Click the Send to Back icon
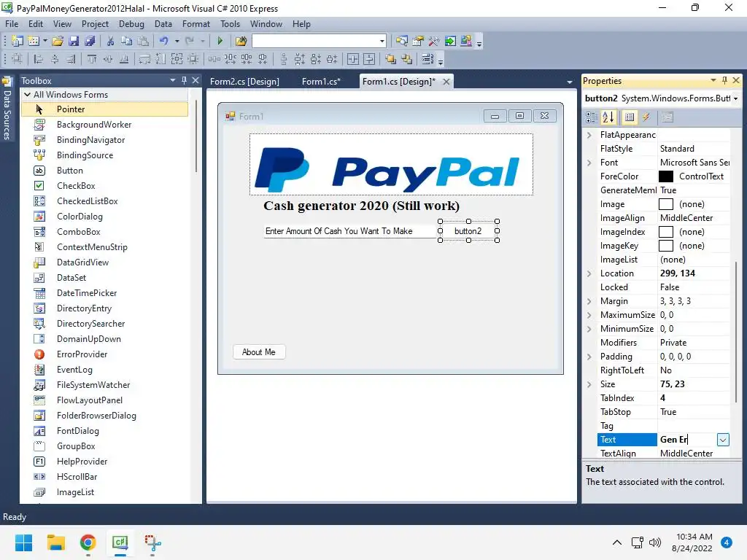The image size is (747, 560). 407,59
